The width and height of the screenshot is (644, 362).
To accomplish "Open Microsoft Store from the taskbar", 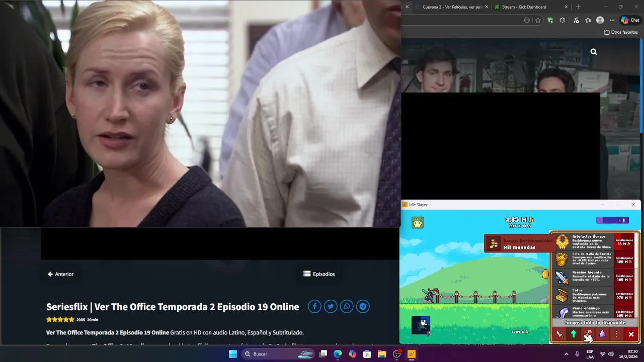I will [367, 354].
